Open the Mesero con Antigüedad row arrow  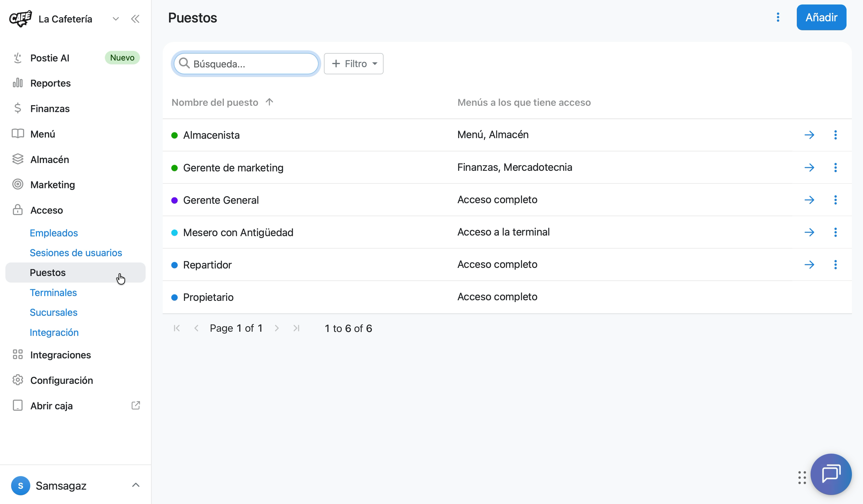tap(809, 232)
